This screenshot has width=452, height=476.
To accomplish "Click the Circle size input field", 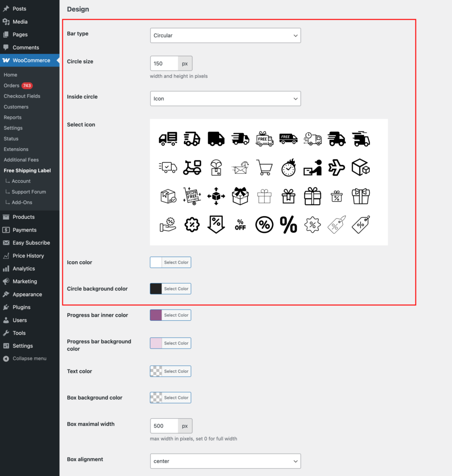I will 164,63.
